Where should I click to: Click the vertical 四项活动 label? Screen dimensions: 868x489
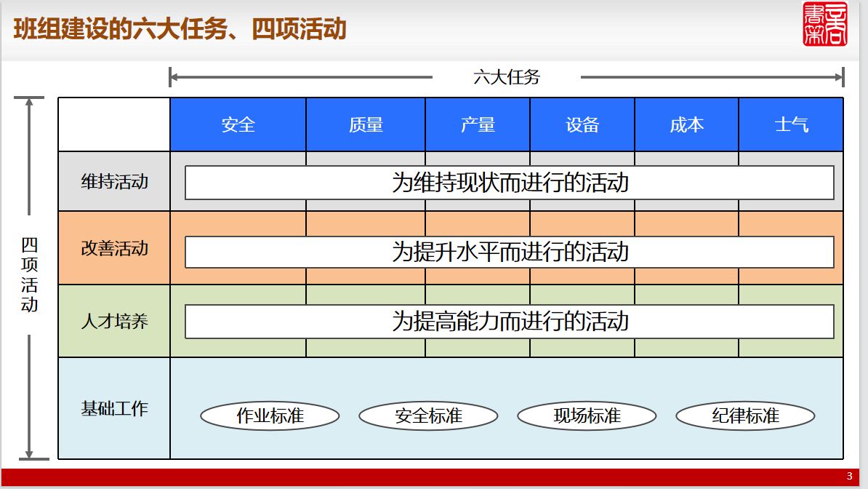click(x=29, y=274)
